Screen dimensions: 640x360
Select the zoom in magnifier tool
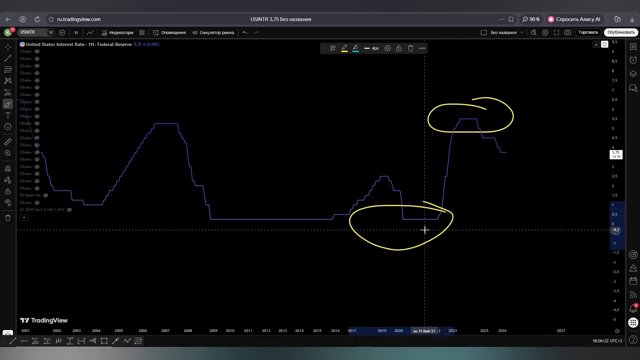[x=8, y=153]
